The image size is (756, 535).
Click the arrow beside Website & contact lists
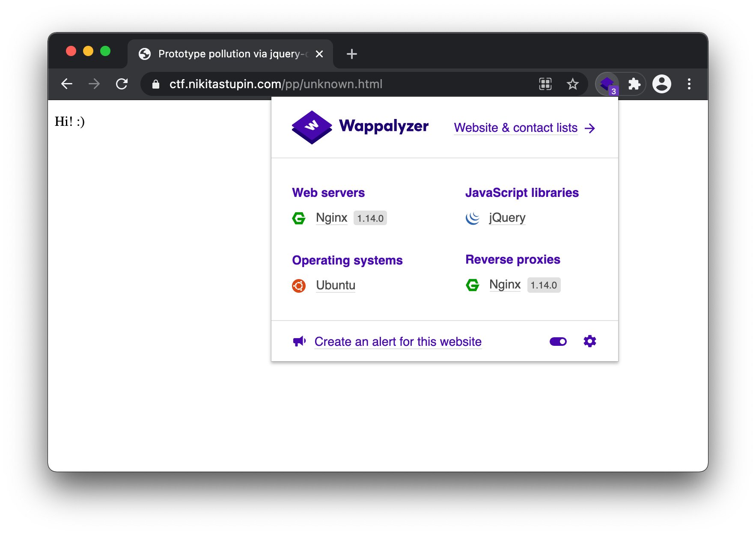point(590,128)
